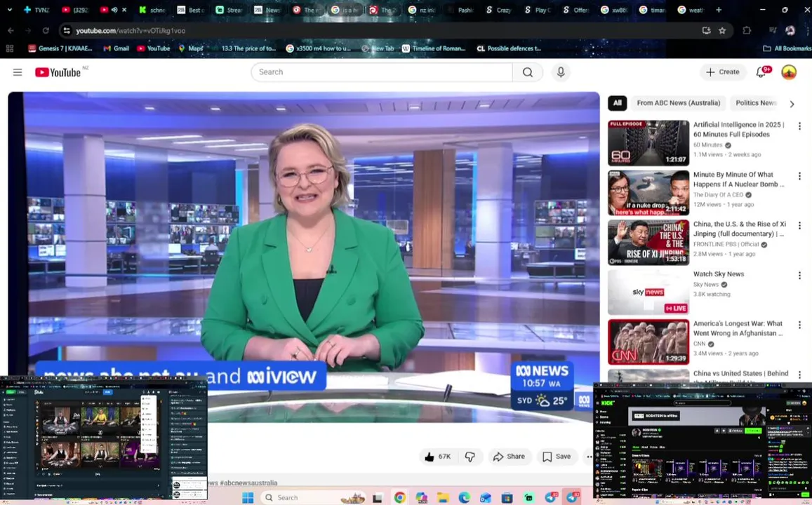Reload the page in Chrome
The height and width of the screenshot is (505, 812).
pyautogui.click(x=45, y=31)
